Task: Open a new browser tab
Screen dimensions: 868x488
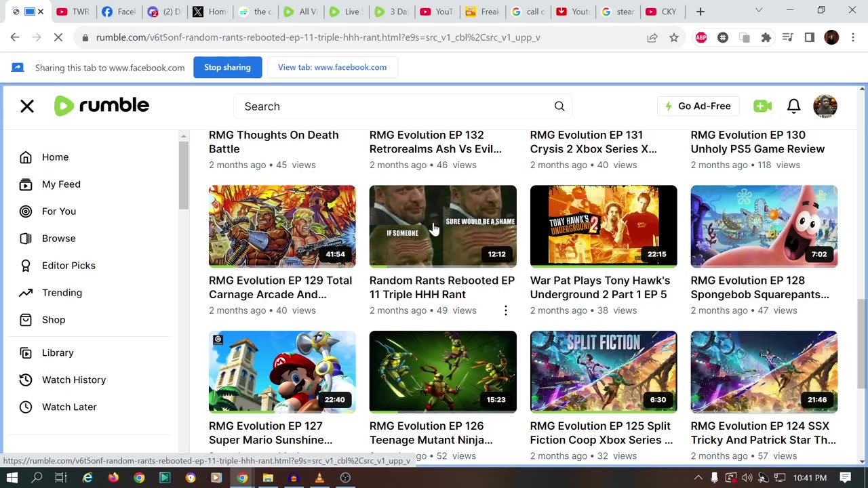Action: click(701, 12)
